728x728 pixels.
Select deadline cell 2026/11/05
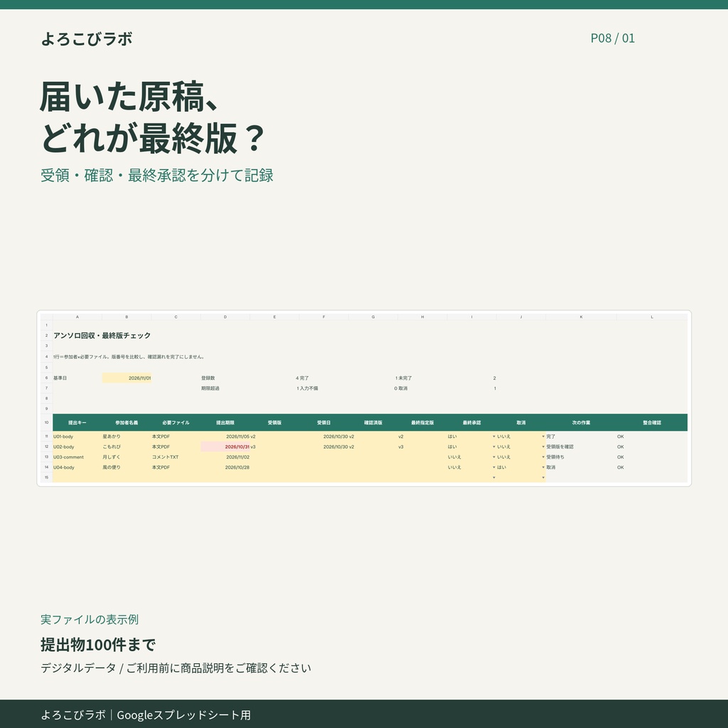coord(225,437)
